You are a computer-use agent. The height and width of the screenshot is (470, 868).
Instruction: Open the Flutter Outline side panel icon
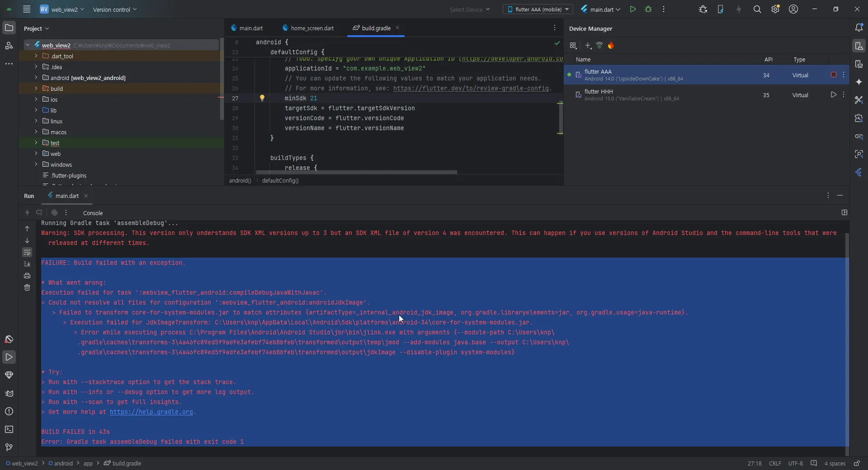click(x=859, y=172)
